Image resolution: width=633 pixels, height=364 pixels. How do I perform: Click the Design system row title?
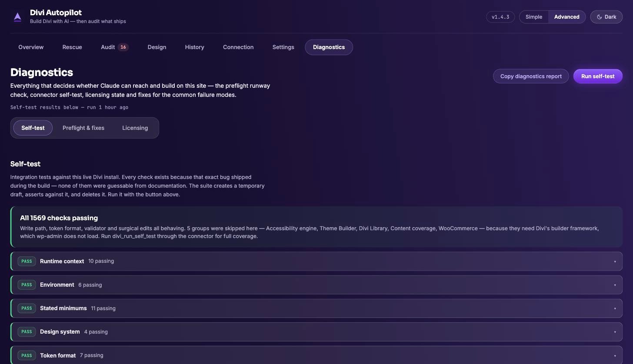(60, 331)
